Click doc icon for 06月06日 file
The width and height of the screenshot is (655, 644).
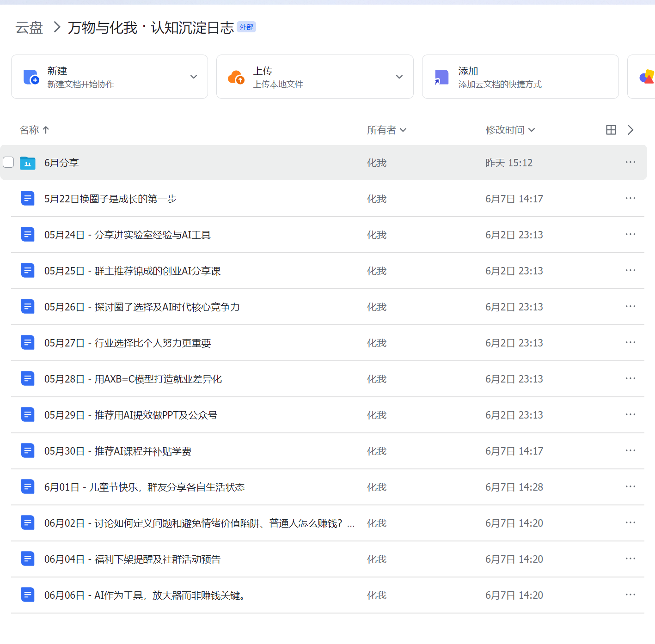coord(28,595)
